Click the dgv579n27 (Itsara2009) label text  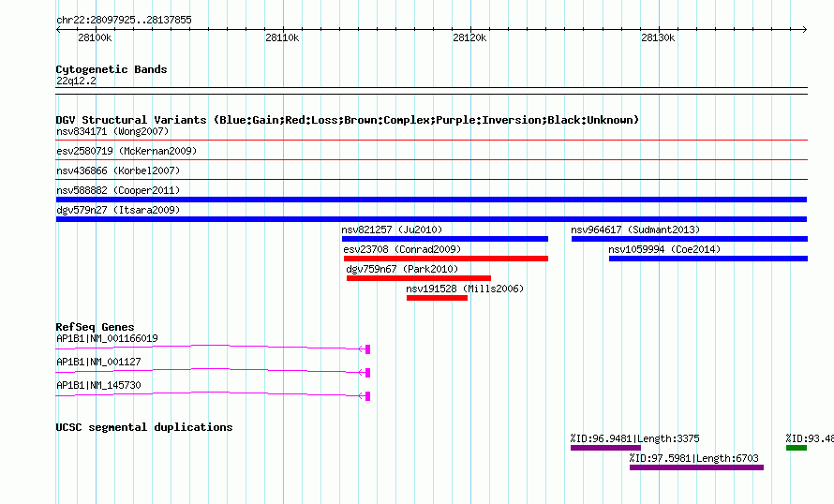118,210
